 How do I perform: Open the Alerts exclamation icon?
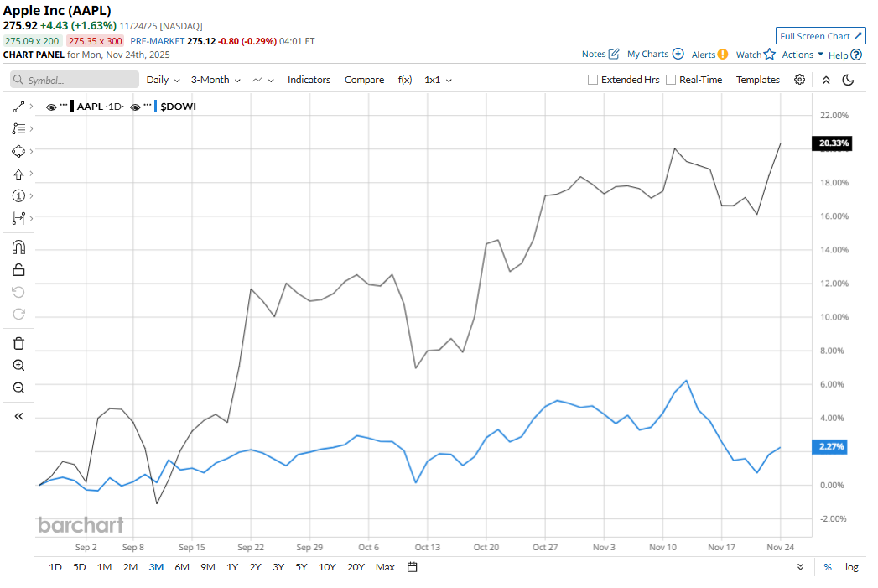[723, 55]
